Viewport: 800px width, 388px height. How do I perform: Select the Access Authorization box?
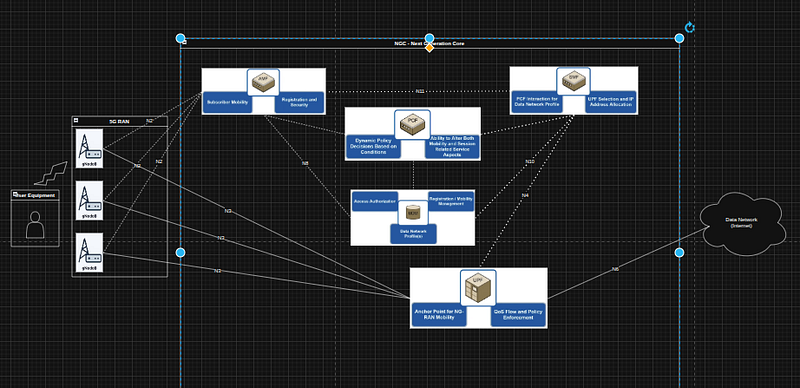tap(375, 201)
